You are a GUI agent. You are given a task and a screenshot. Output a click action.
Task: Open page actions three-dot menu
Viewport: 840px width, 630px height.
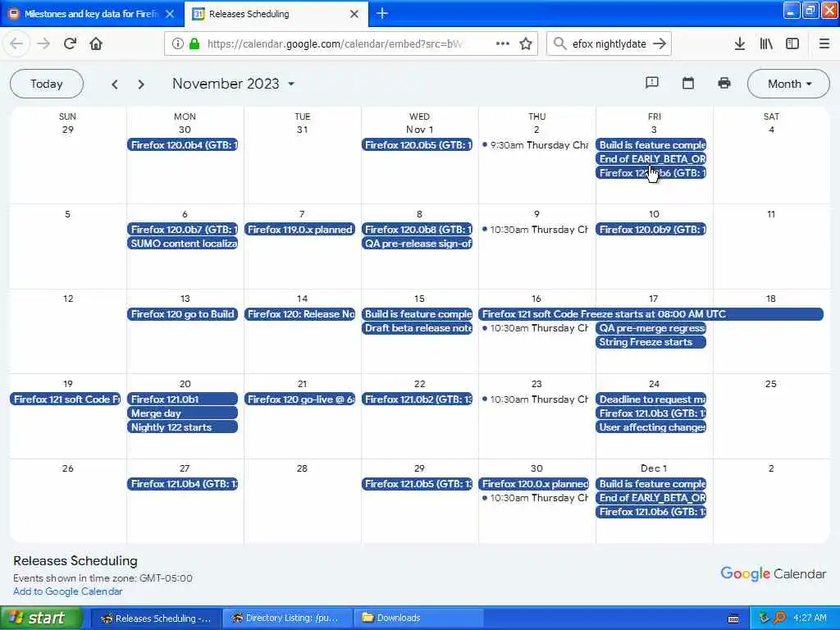pos(503,44)
